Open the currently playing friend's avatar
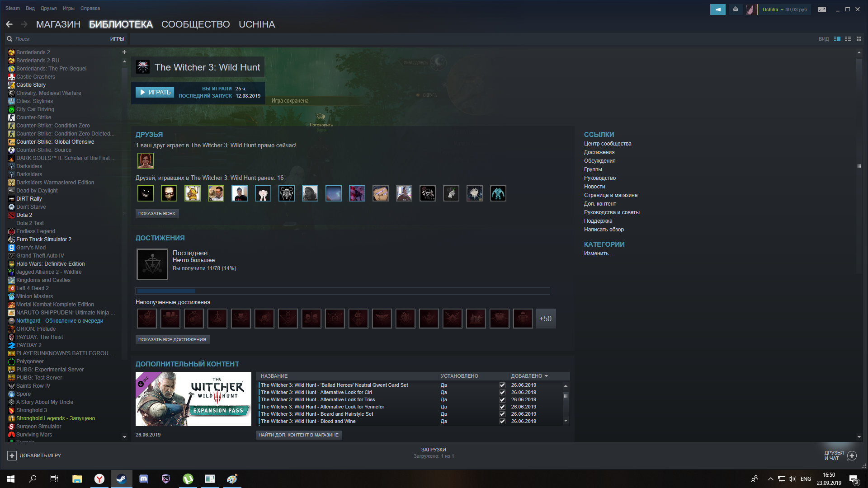Viewport: 868px width, 488px height. (146, 160)
